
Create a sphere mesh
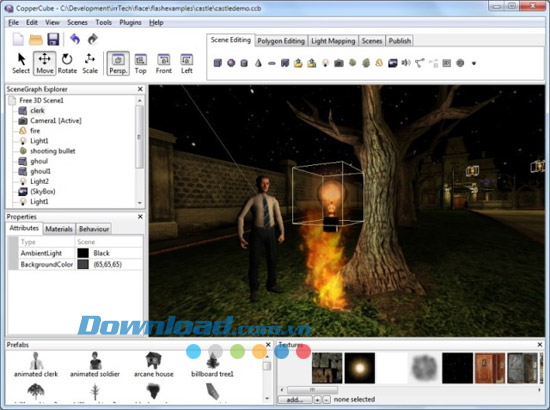click(231, 63)
